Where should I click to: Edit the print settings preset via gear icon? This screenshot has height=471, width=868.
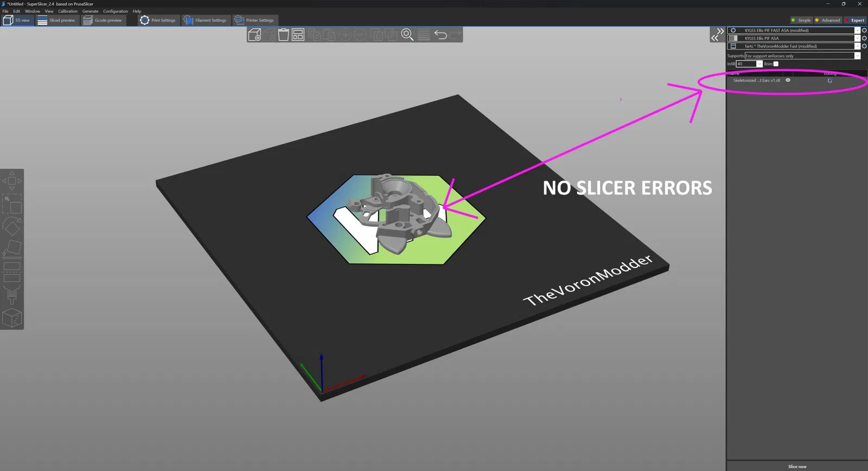click(x=864, y=30)
